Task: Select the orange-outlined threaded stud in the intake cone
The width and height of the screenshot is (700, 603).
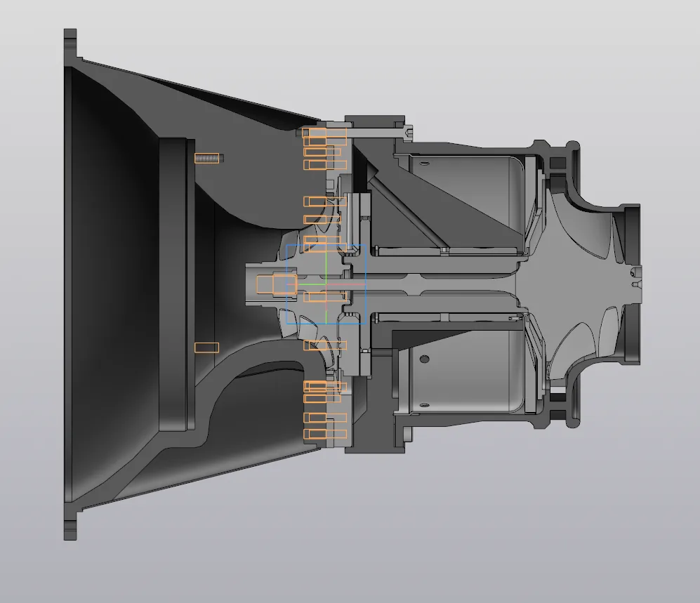Action: 206,159
